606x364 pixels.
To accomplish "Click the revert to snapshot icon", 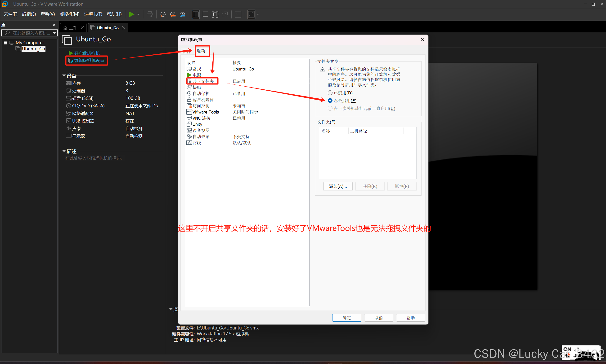I will pyautogui.click(x=173, y=14).
